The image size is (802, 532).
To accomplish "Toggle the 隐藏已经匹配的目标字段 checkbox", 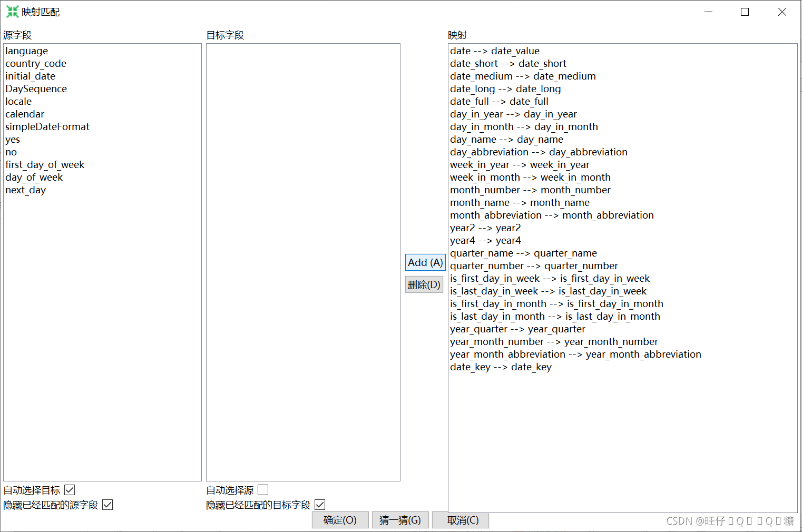I will 320,505.
